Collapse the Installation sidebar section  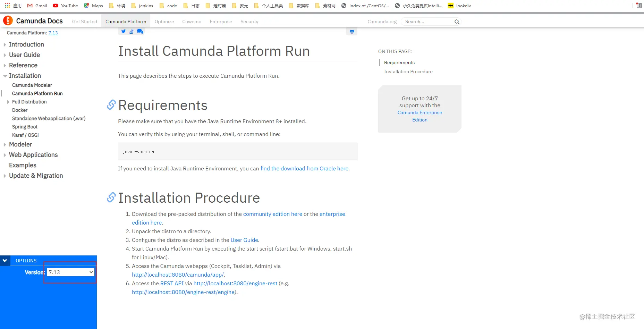coord(5,76)
